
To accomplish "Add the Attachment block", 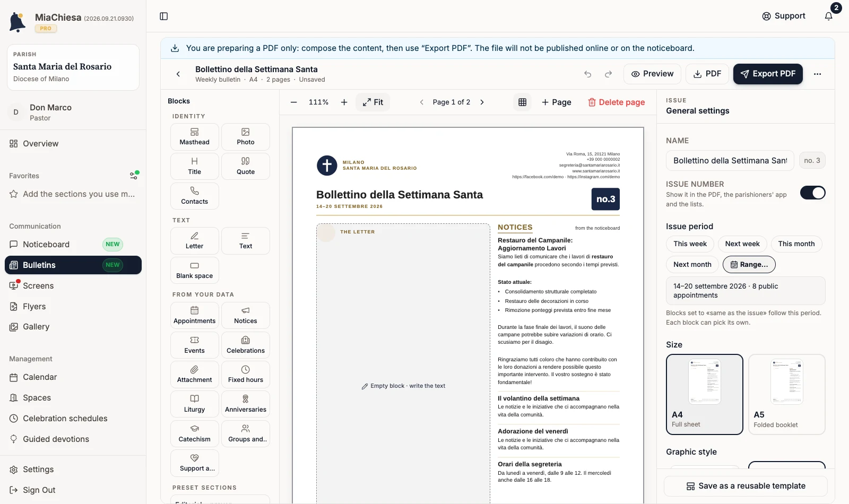I will tap(195, 375).
